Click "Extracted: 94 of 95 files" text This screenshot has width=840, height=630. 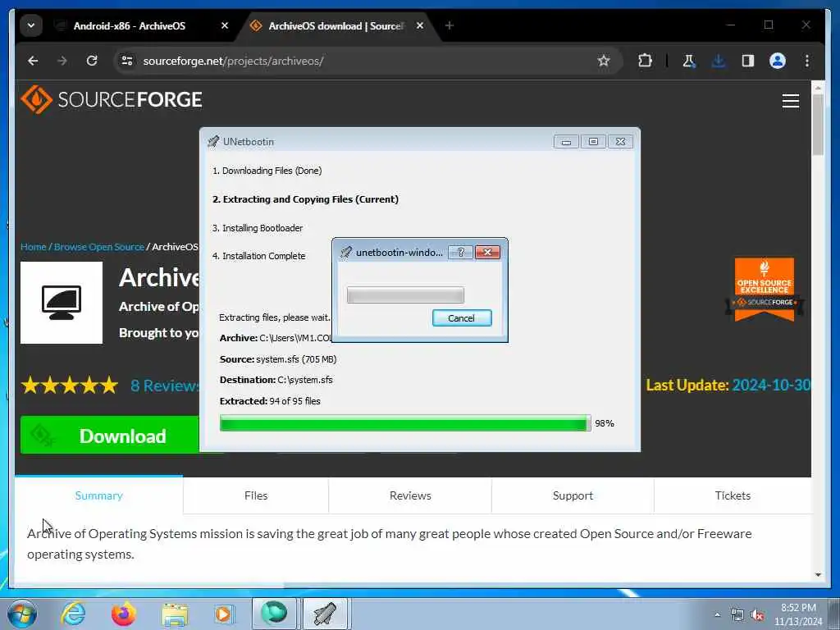(270, 401)
